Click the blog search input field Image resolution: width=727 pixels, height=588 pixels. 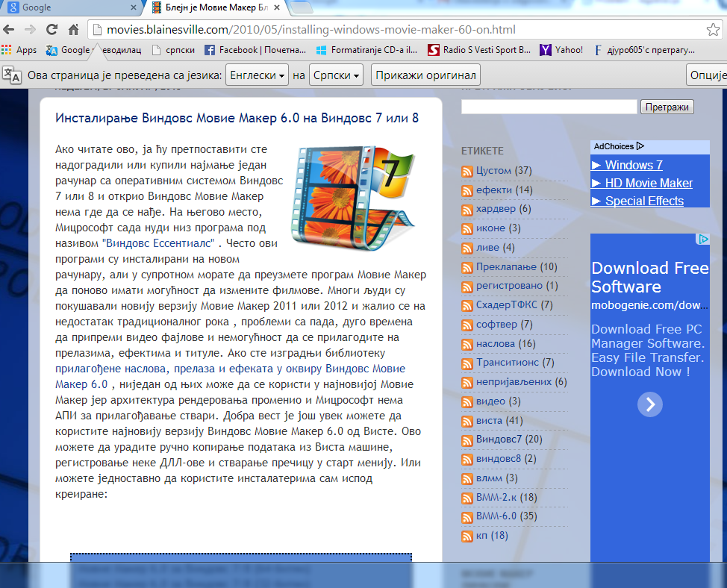(549, 107)
